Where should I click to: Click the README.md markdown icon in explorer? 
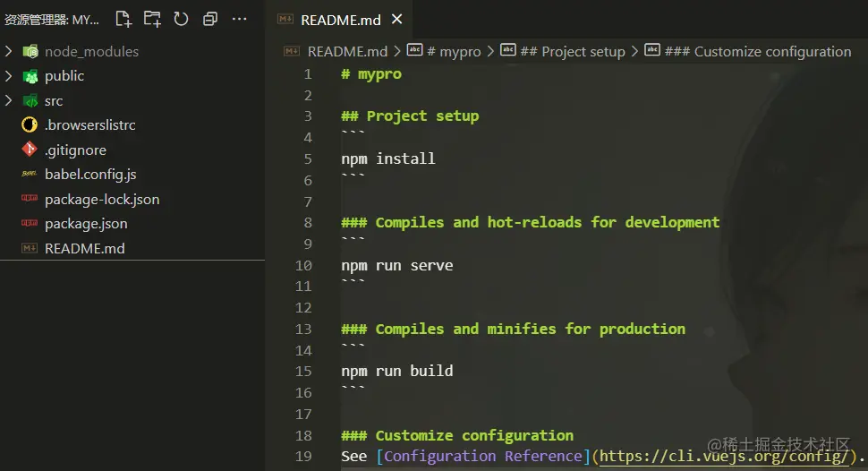coord(30,248)
